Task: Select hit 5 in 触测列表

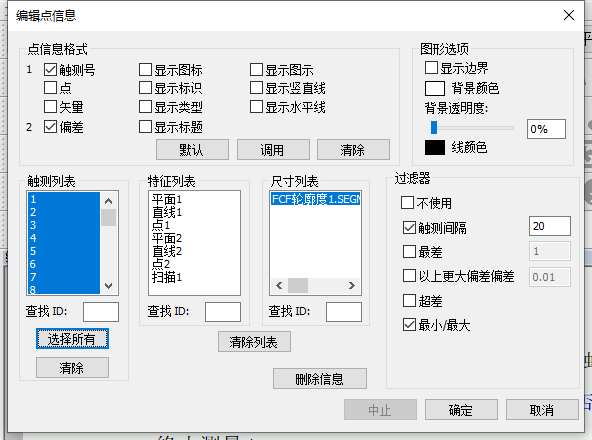Action: pos(64,251)
